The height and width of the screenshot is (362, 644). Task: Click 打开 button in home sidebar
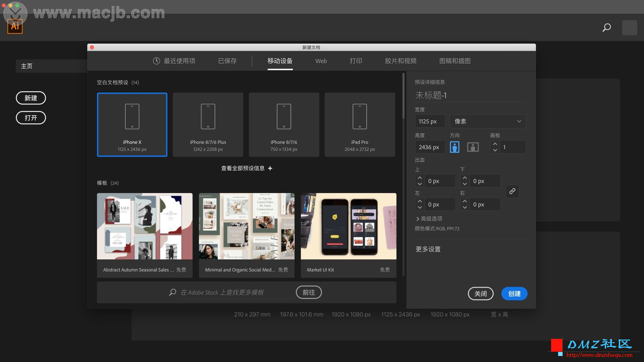(x=31, y=118)
